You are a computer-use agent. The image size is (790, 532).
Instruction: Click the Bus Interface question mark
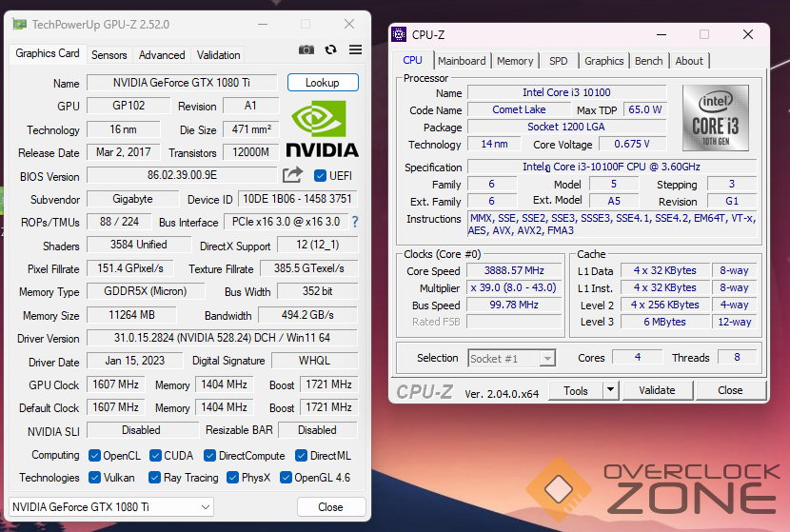(x=355, y=222)
